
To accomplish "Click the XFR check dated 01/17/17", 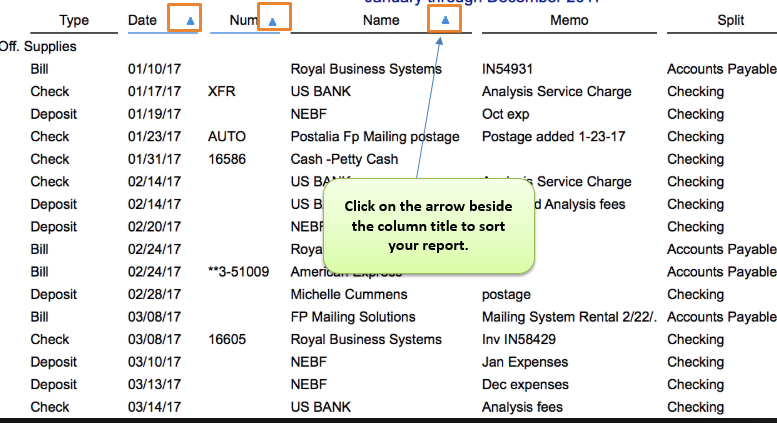I will 222,92.
